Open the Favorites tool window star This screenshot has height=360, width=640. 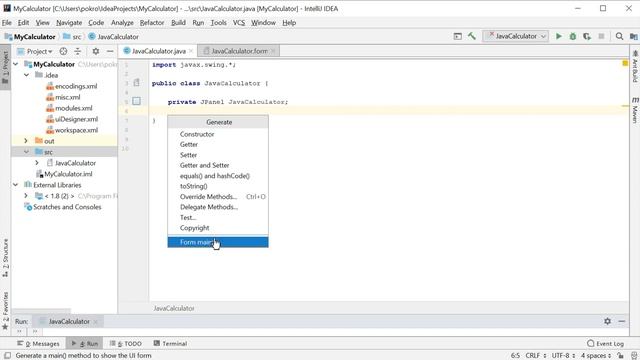pos(5,312)
